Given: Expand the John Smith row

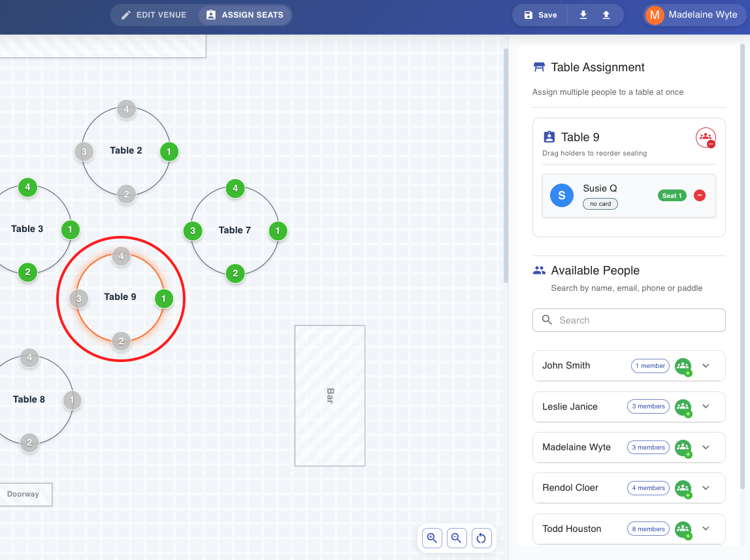Looking at the screenshot, I should pyautogui.click(x=706, y=366).
